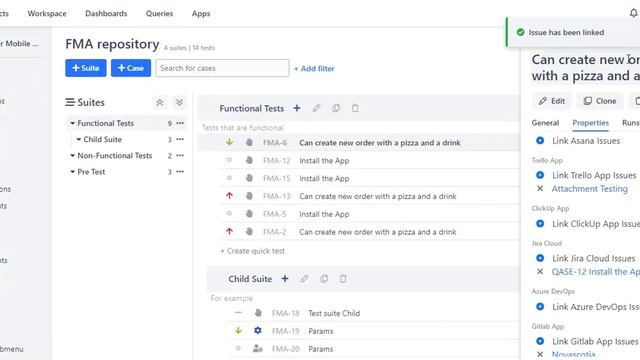Open the notifications bell icon

tap(633, 13)
